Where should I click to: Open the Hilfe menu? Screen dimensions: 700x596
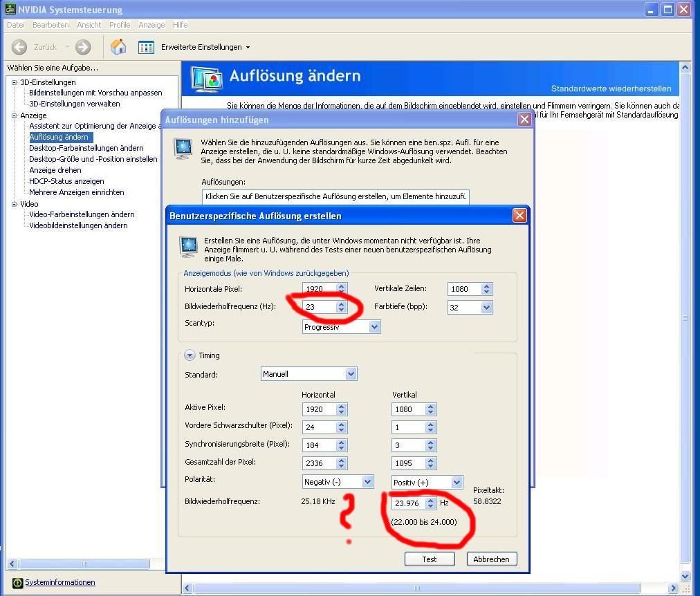(180, 25)
